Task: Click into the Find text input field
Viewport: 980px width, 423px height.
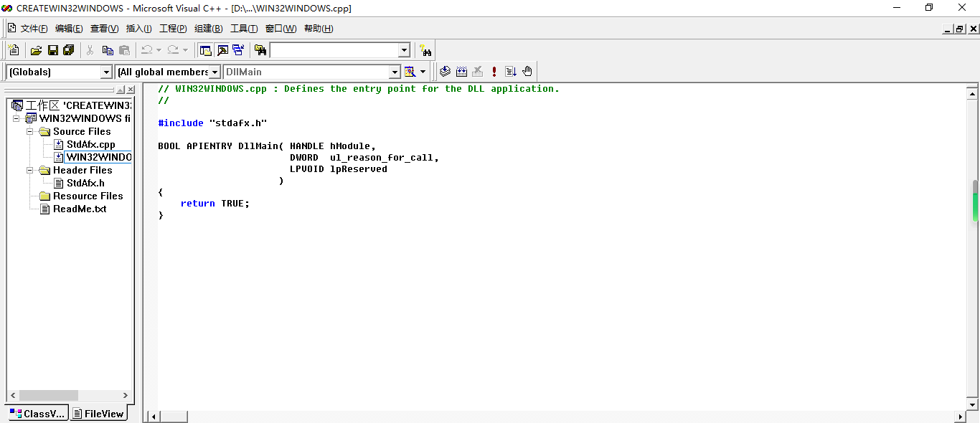Action: [334, 50]
